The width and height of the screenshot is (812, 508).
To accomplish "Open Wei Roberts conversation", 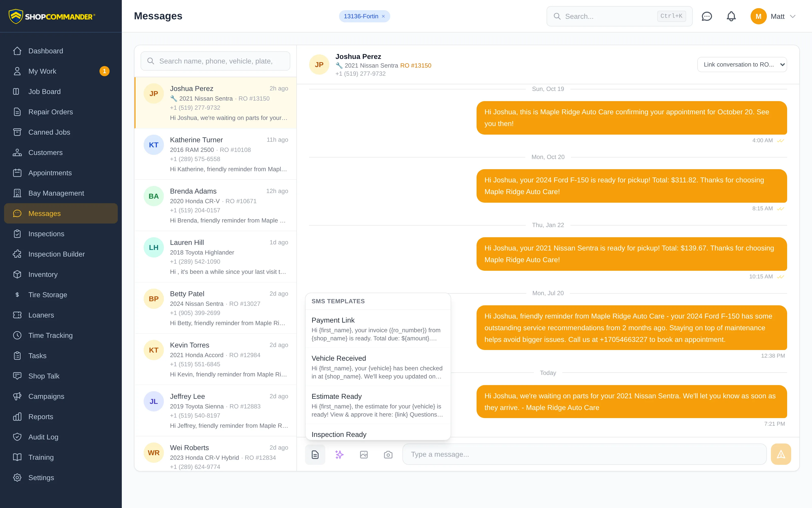I will tap(215, 454).
